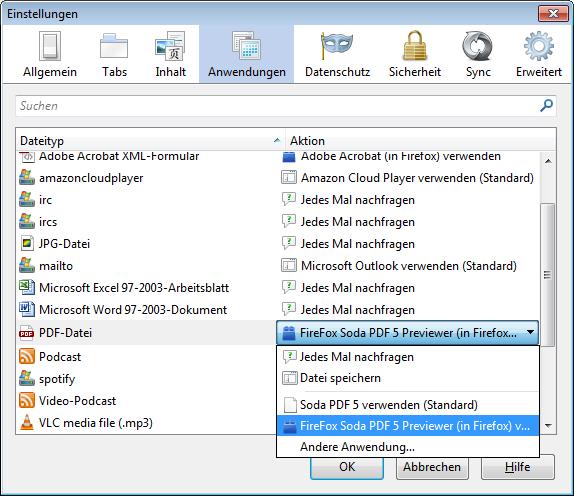Click the Abbrechen button
This screenshot has width=574, height=496.
(x=432, y=467)
